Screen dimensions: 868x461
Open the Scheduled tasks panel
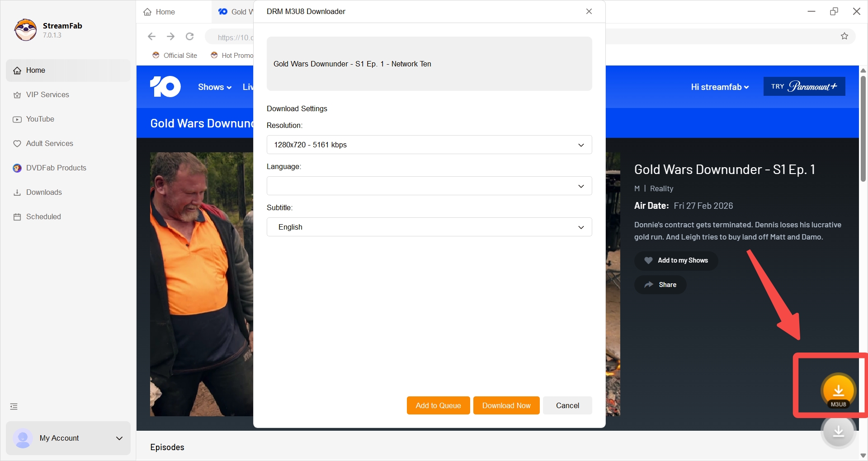click(x=43, y=216)
